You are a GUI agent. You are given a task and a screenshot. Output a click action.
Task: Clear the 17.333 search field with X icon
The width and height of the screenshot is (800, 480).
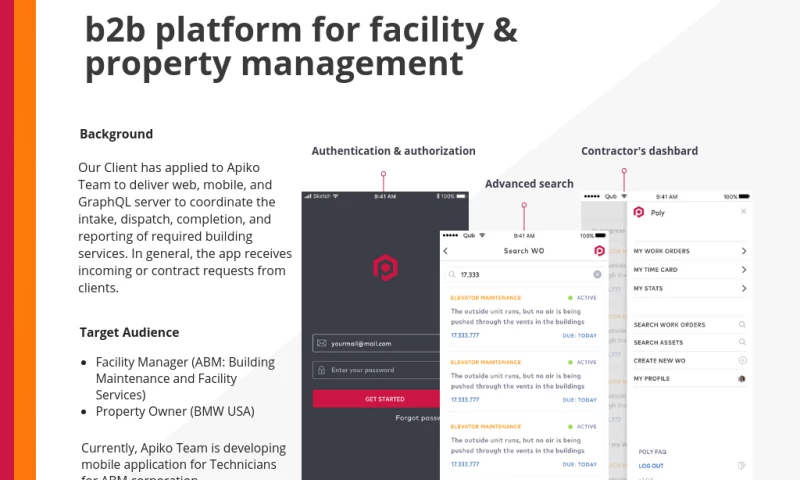point(597,274)
